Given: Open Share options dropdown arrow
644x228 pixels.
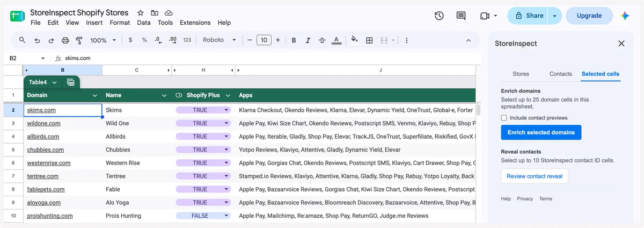Looking at the screenshot, I should 555,16.
